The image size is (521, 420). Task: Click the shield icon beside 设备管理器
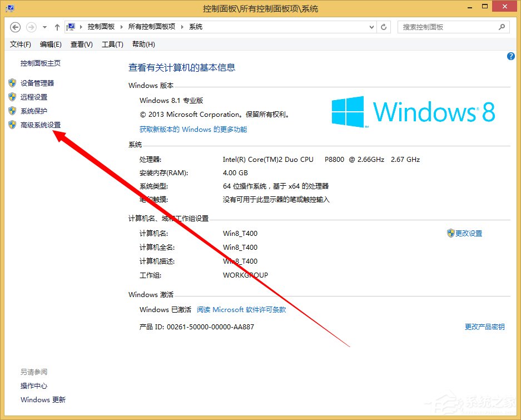click(x=12, y=83)
